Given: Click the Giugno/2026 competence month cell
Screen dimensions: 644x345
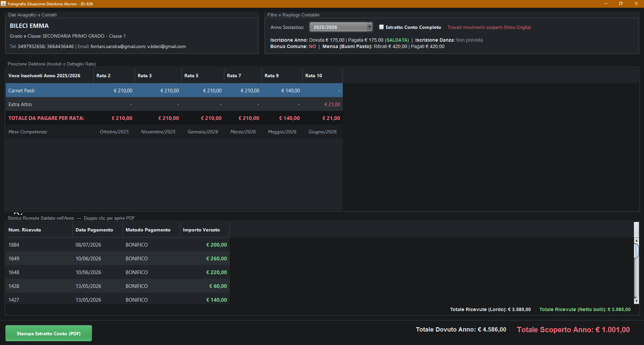Looking at the screenshot, I should point(322,132).
